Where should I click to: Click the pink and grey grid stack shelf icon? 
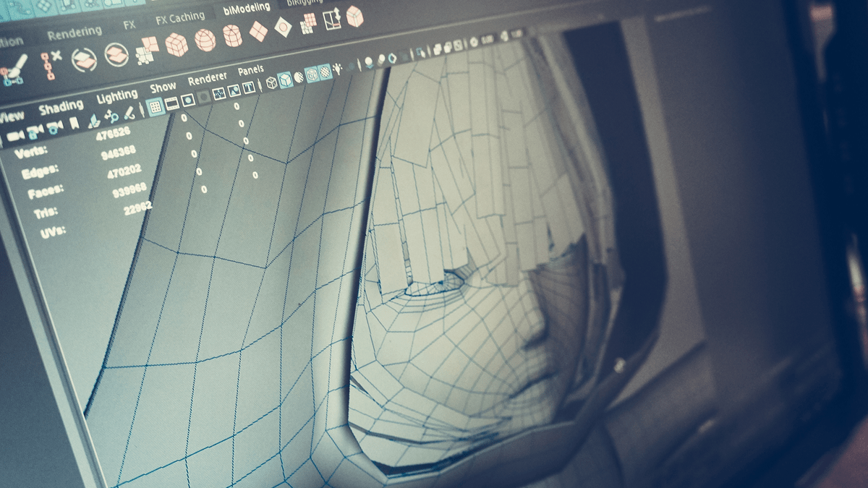point(308,23)
